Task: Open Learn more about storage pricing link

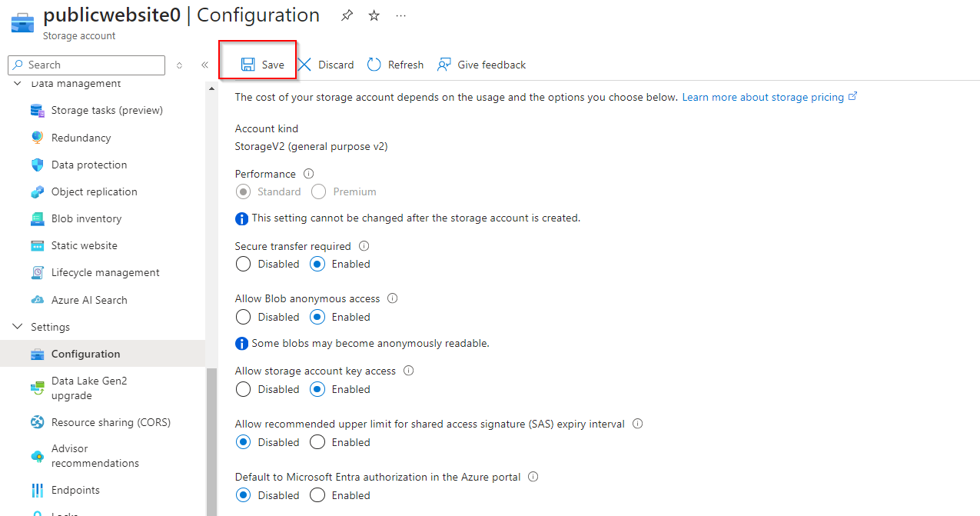Action: pos(763,97)
